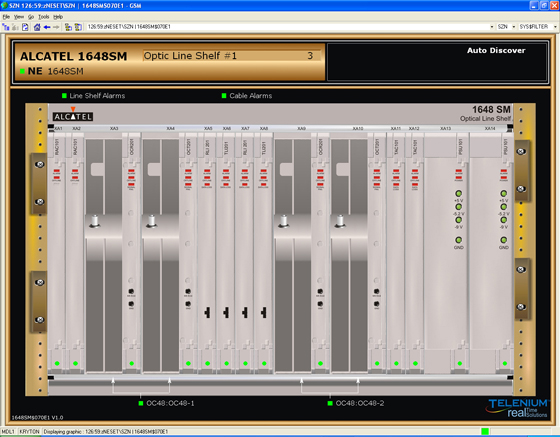This screenshot has width=560, height=437.
Task: Click the refresh page icon in toolbar
Action: coord(25,27)
